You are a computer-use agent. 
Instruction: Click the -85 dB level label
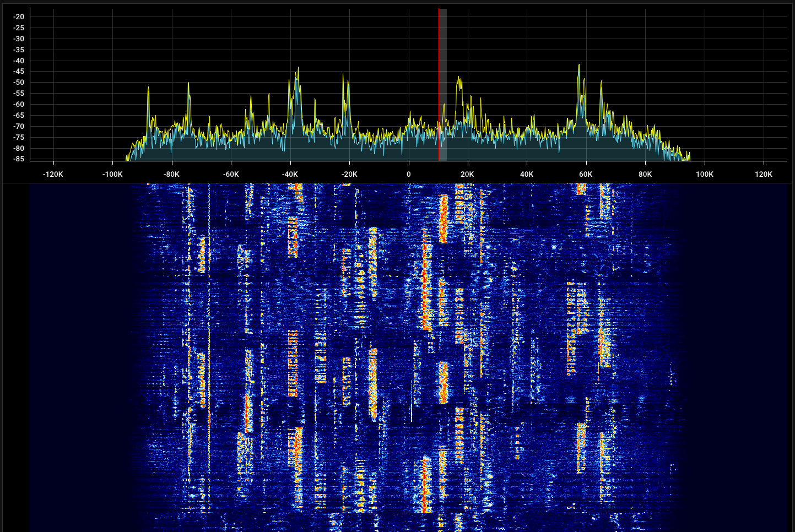point(19,159)
